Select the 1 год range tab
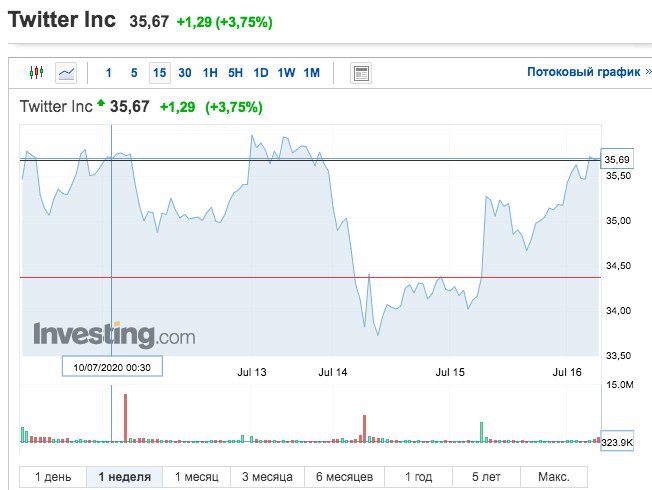This screenshot has width=652, height=490. point(419,477)
